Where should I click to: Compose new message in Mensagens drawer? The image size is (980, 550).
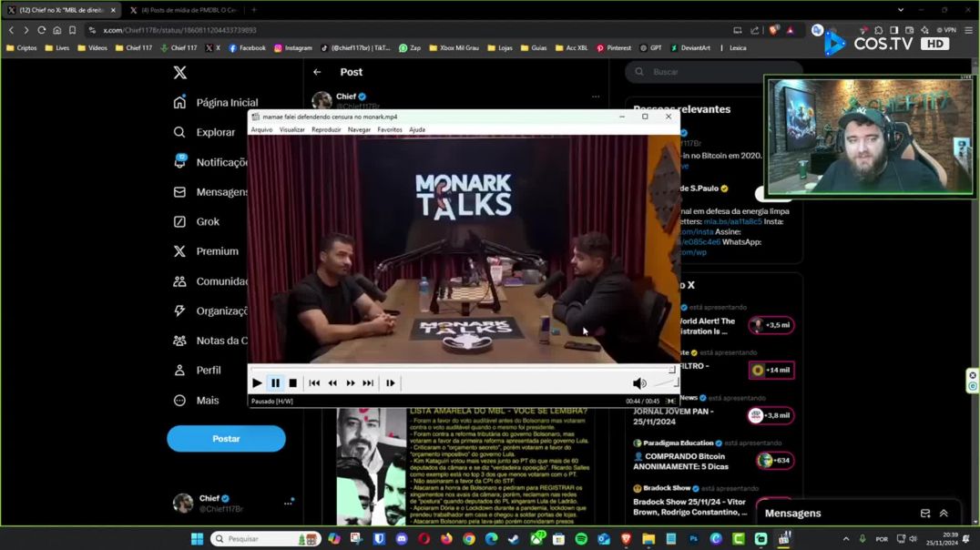[x=925, y=514]
